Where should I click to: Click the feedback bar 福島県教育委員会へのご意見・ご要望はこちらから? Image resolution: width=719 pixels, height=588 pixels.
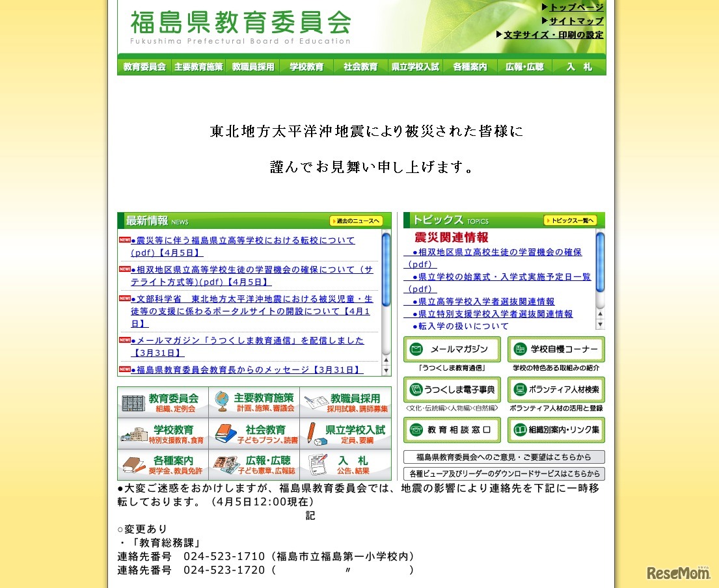[504, 457]
